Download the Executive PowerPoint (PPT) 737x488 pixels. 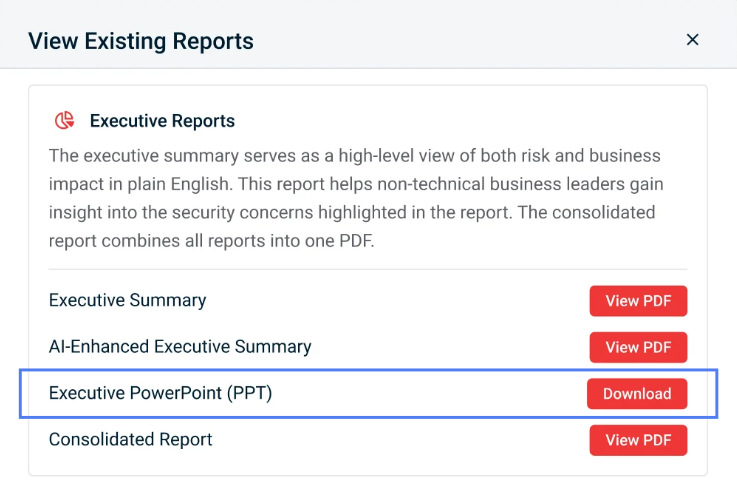[x=637, y=394]
